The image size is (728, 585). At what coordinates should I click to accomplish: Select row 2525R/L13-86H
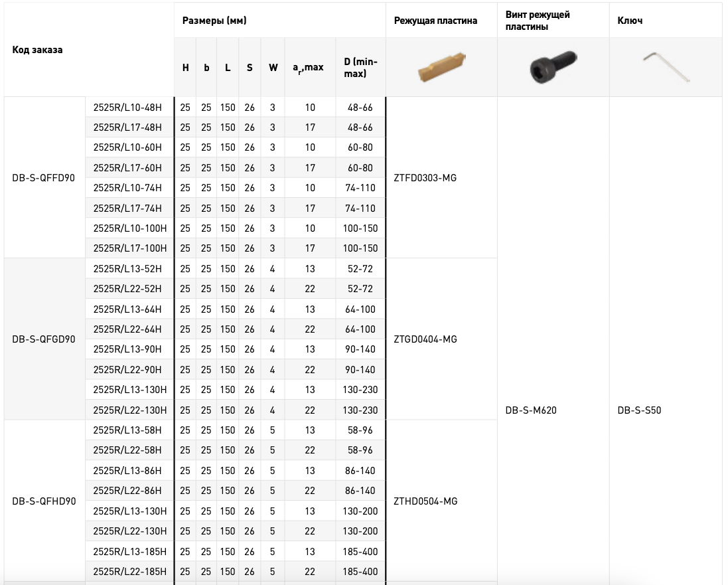point(236,470)
